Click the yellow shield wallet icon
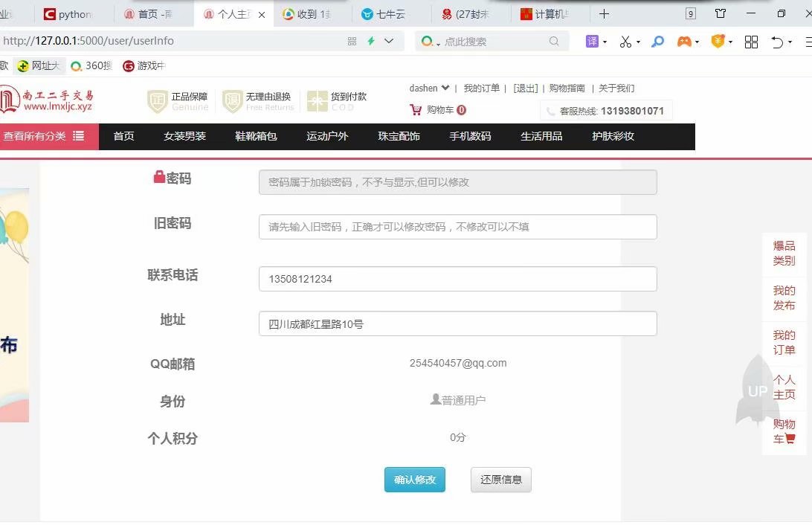The image size is (812, 525). pyautogui.click(x=718, y=41)
